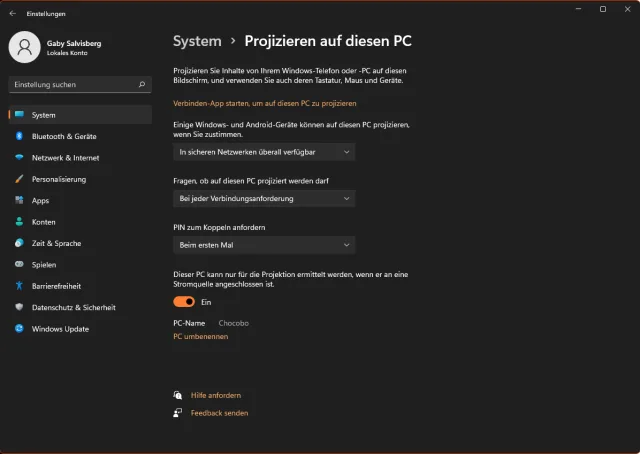Screen dimensions: 640x454
Task: Click the Netzwerk wifi icon in sidebar
Action: point(19,158)
